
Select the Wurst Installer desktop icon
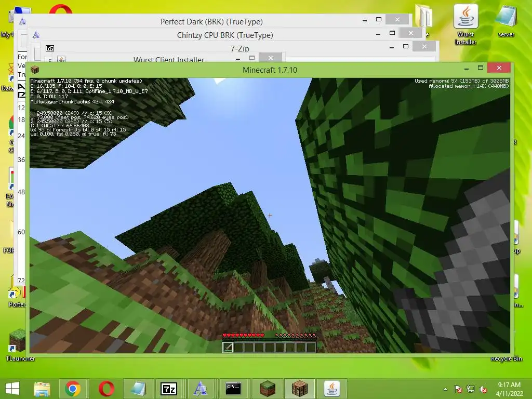point(466,25)
